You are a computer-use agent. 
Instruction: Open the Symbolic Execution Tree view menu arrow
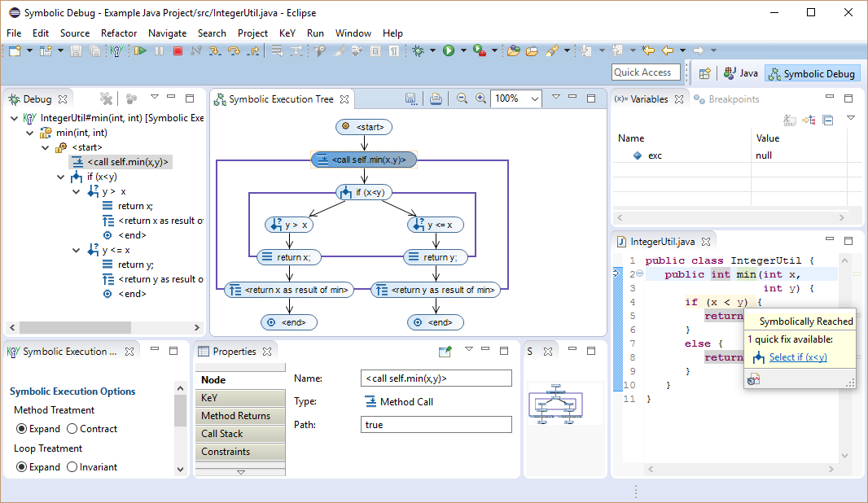pos(556,97)
